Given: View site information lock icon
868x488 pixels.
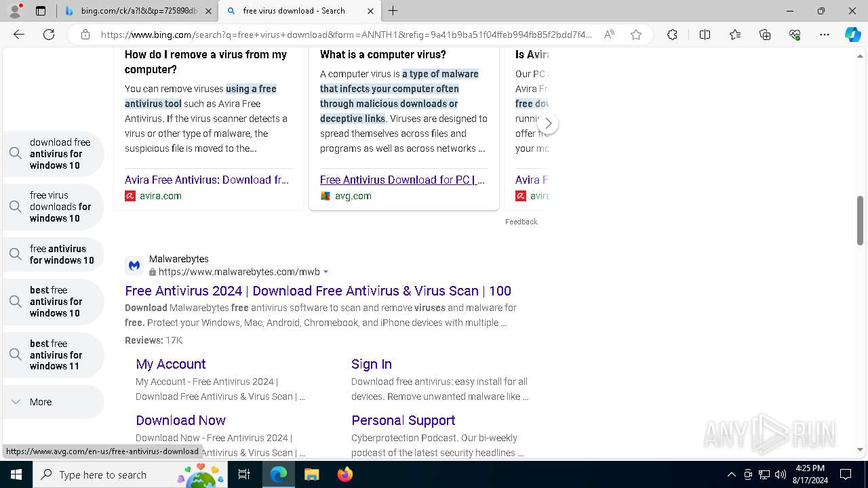Looking at the screenshot, I should [x=85, y=35].
